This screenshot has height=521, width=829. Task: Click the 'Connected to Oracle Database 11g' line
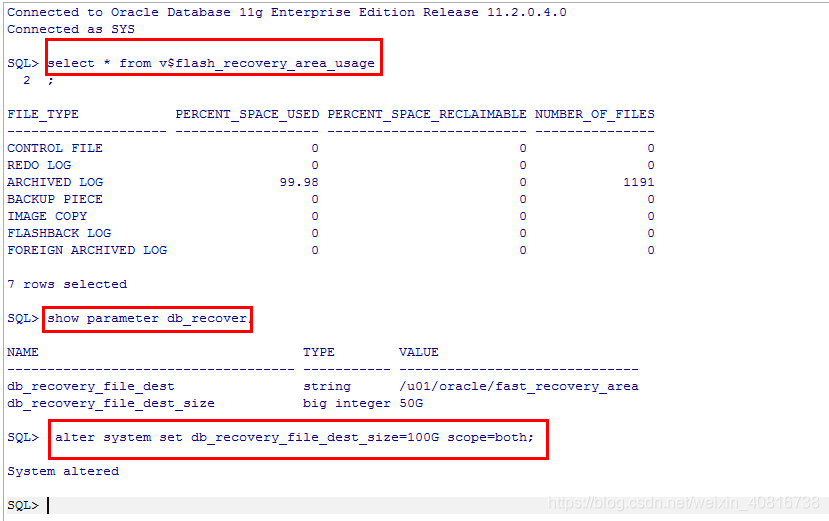pyautogui.click(x=287, y=12)
